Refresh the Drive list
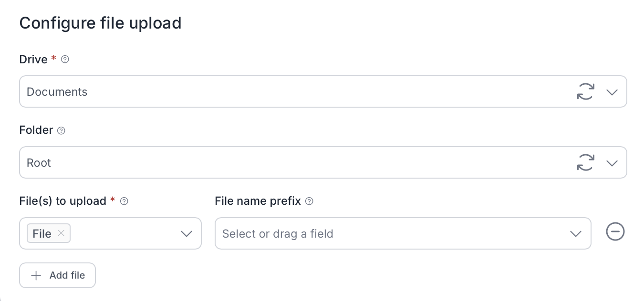 click(586, 91)
